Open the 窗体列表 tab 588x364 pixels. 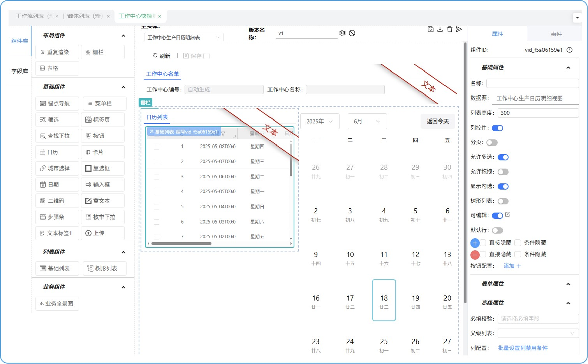(x=86, y=16)
